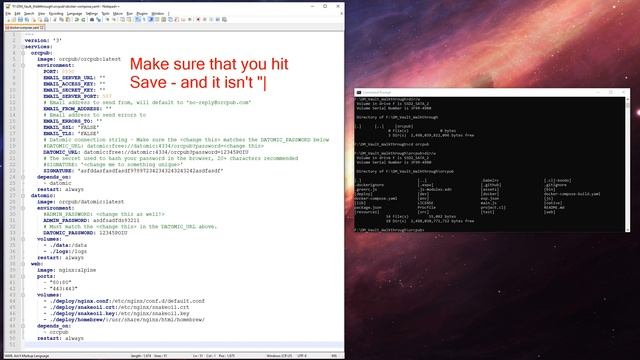The width and height of the screenshot is (640, 360).
Task: Collapse datomic environment fold marker on line 29
Action: pos(23,208)
